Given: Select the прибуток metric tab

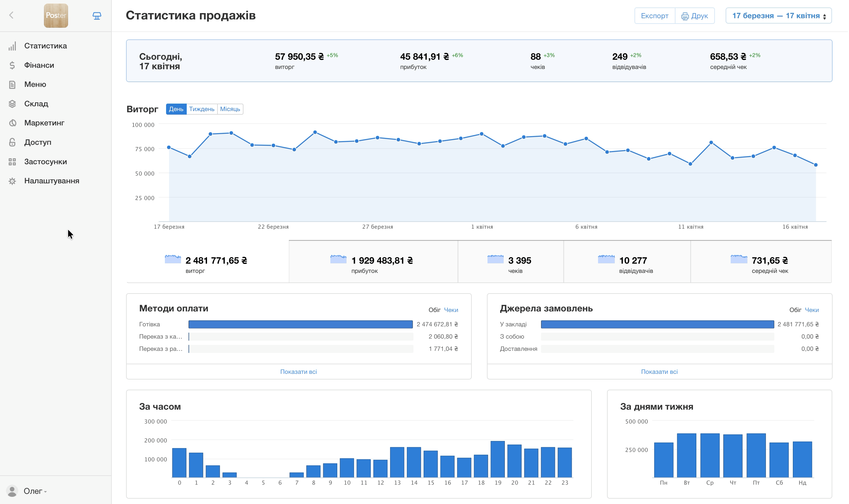Looking at the screenshot, I should tap(373, 262).
